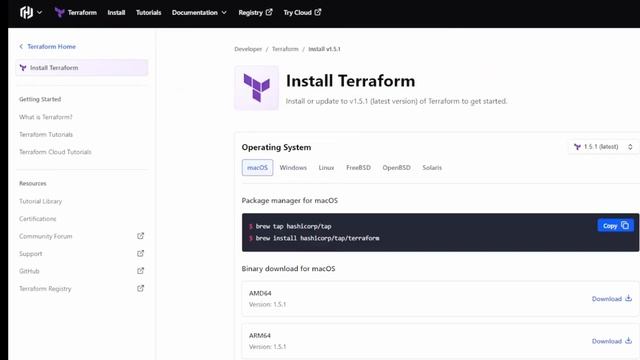Open Terraform Tutorials sidebar link
The width and height of the screenshot is (640, 360).
46,135
